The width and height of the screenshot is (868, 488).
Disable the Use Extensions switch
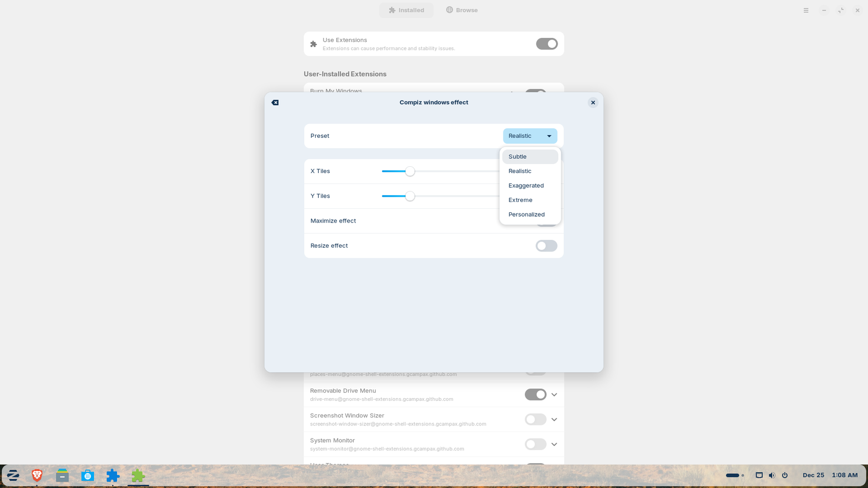coord(547,44)
